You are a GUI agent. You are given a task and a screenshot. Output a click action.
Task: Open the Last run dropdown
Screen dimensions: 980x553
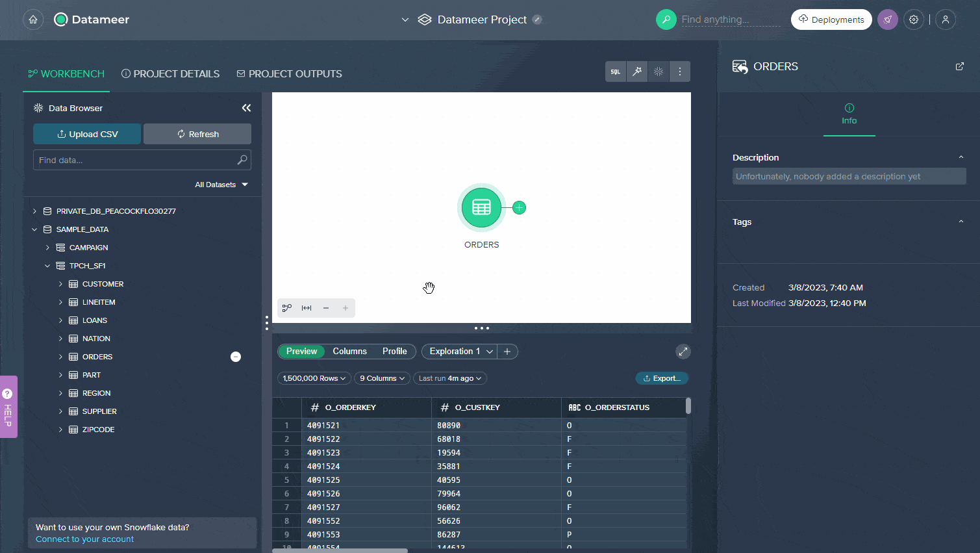tap(449, 378)
